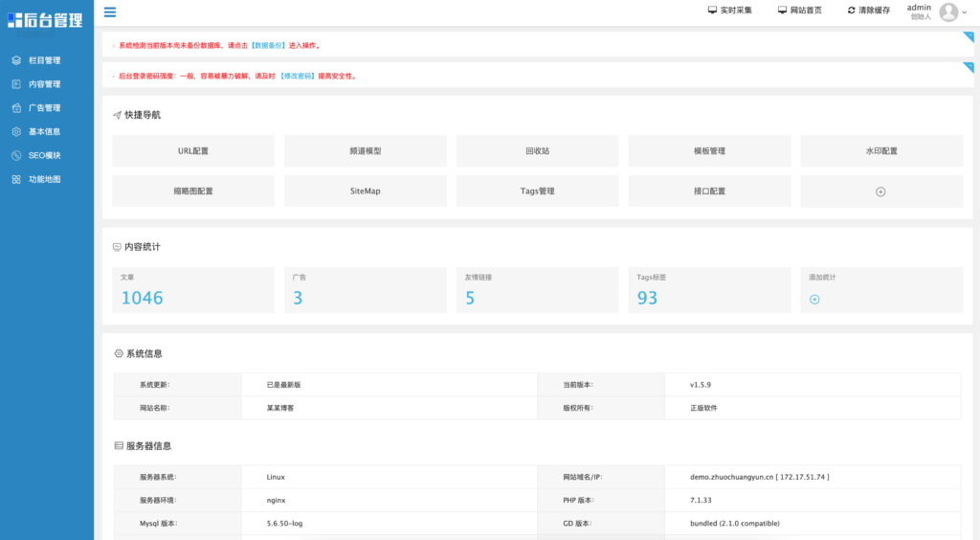
Task: Click the 广告 count 3
Action: pos(298,298)
